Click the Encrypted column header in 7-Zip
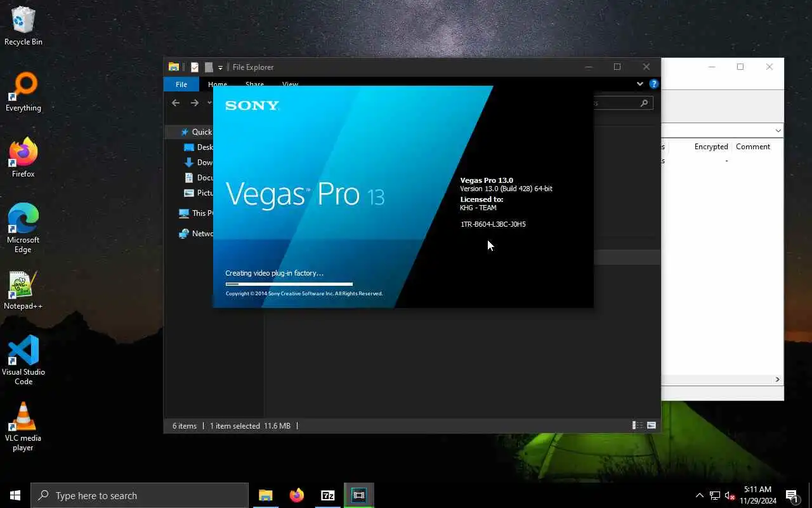 [710, 147]
